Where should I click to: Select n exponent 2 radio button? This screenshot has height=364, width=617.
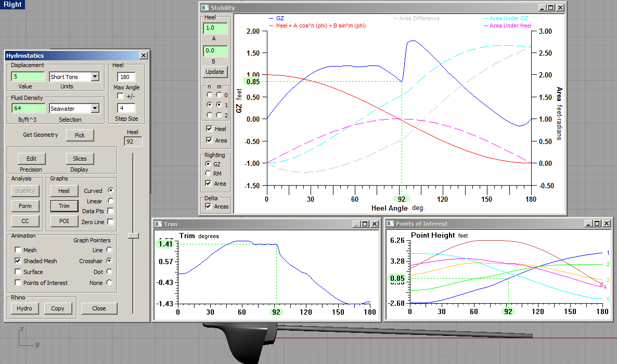[209, 115]
